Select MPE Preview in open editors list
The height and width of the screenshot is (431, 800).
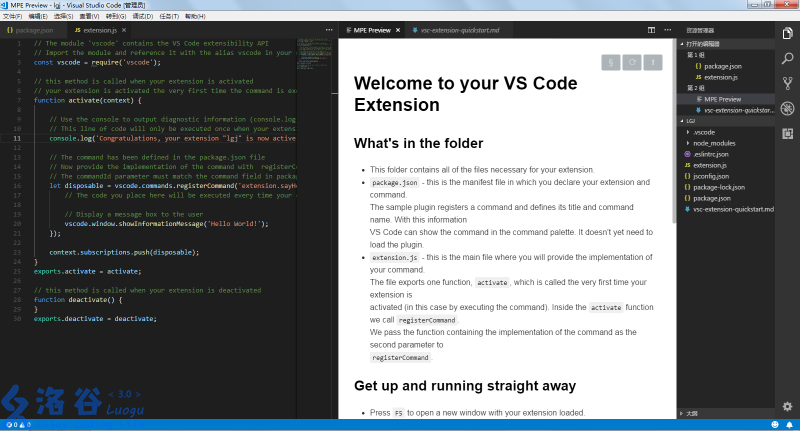pyautogui.click(x=726, y=99)
